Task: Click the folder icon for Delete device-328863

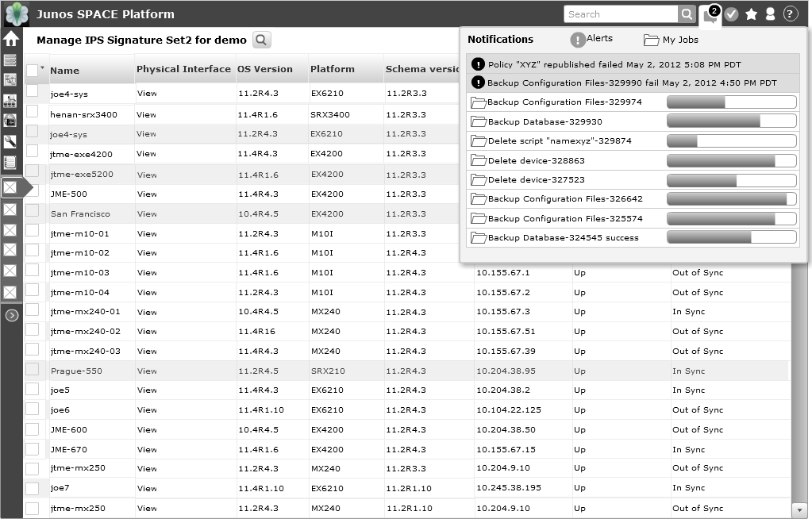Action: coord(478,160)
